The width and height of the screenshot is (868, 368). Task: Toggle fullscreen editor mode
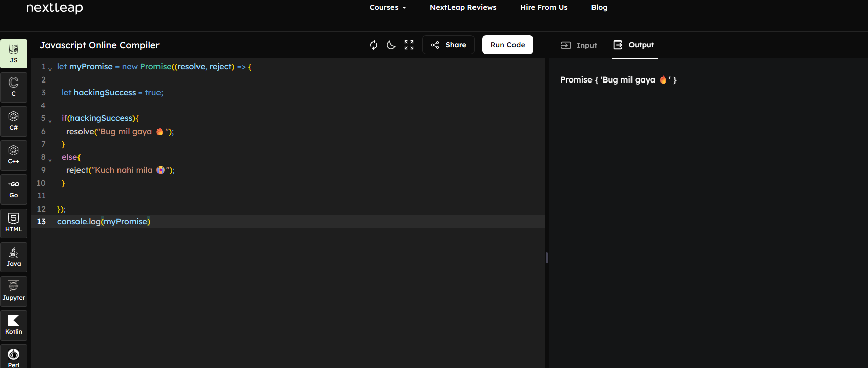tap(409, 45)
